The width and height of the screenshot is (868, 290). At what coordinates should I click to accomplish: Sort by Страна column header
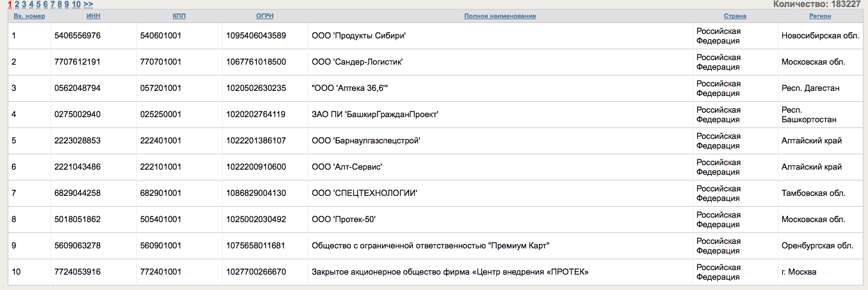pyautogui.click(x=735, y=16)
